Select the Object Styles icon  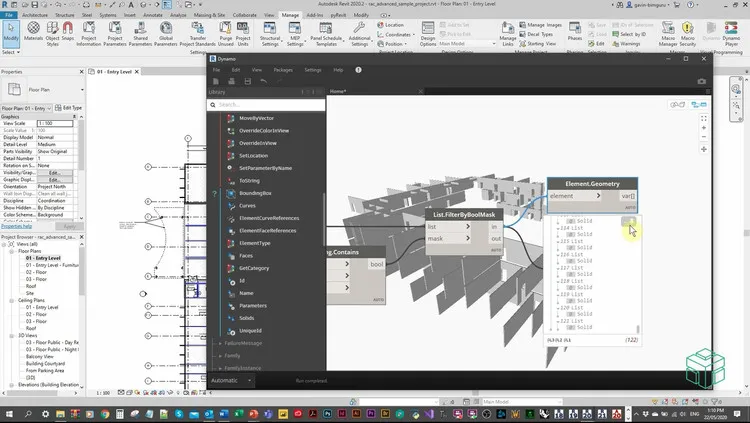[53, 33]
